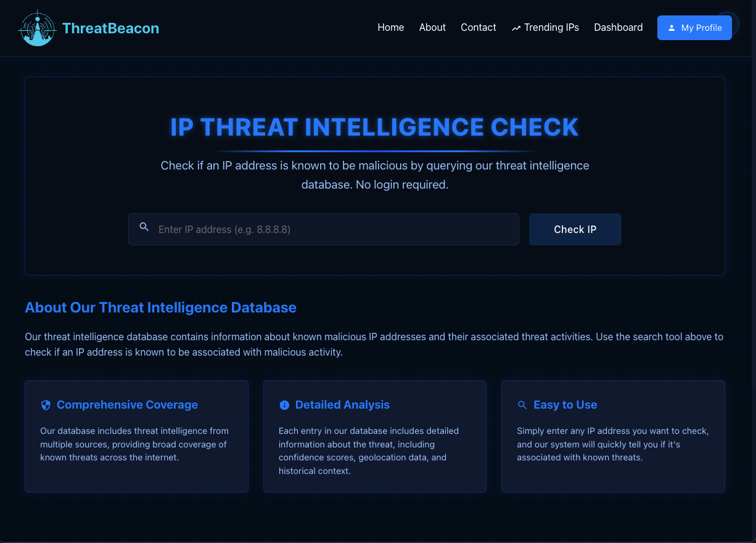756x543 pixels.
Task: Open the Contact page
Action: pos(478,27)
